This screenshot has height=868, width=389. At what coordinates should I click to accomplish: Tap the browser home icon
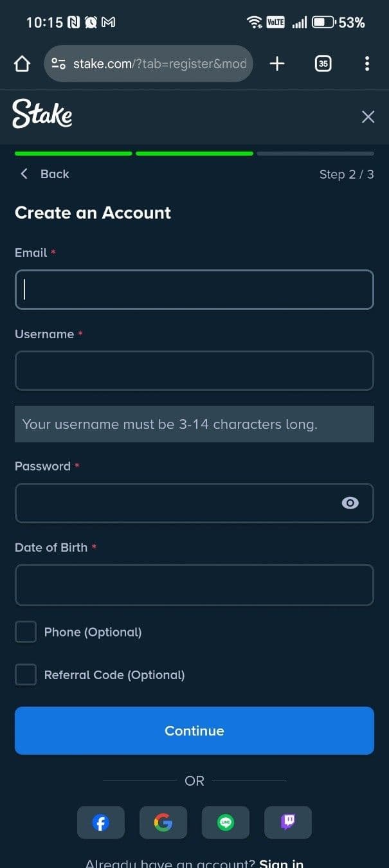pos(22,64)
